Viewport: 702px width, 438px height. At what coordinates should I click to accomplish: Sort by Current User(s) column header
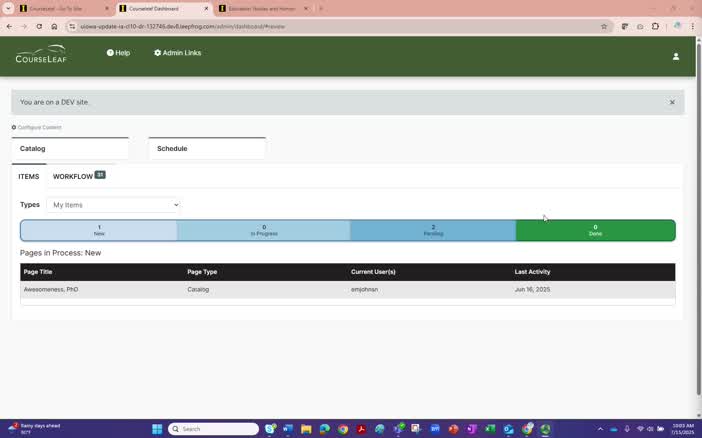(373, 272)
